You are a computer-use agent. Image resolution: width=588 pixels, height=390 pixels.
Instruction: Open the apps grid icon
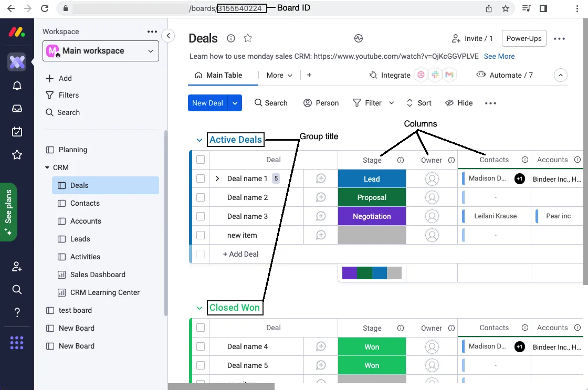tap(17, 343)
